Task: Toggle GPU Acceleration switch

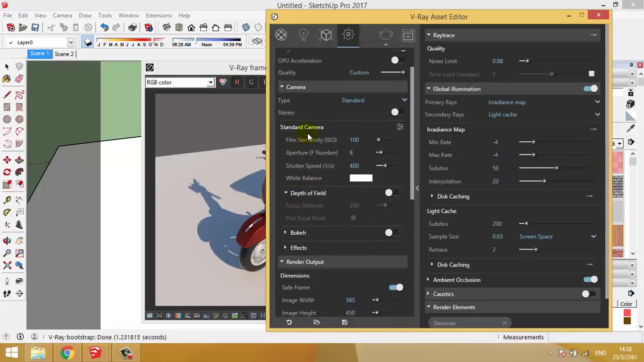Action: (x=397, y=61)
